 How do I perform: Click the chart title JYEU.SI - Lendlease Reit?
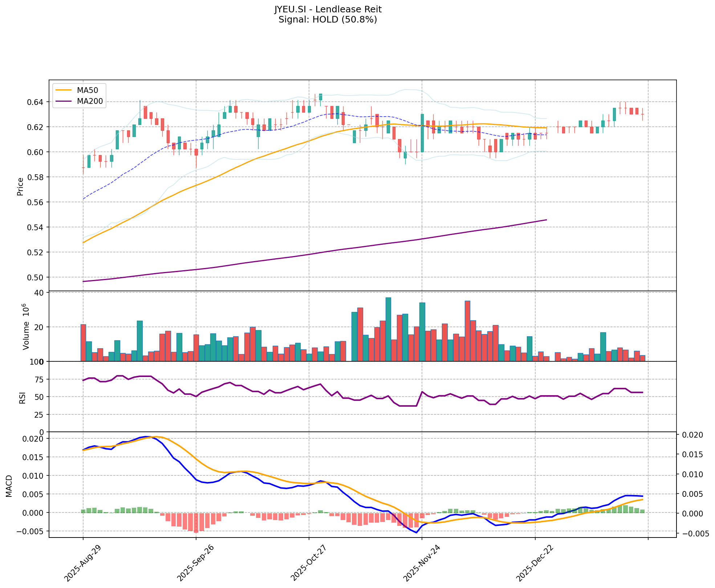click(x=328, y=9)
